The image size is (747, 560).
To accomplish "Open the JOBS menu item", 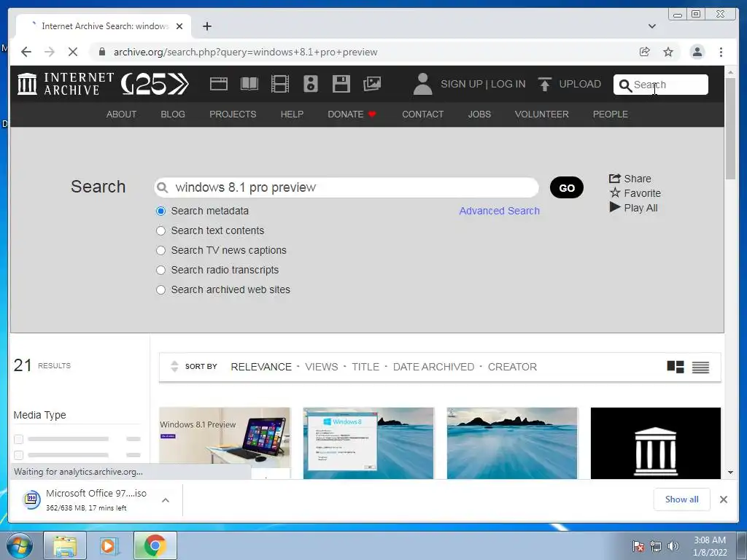I will (x=479, y=114).
